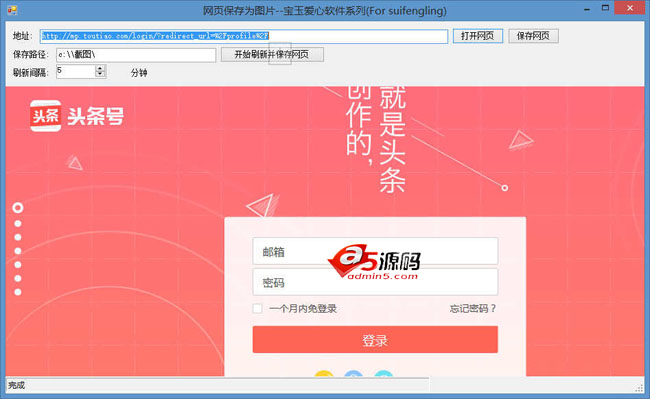Click the 打开网页 button

(x=478, y=36)
